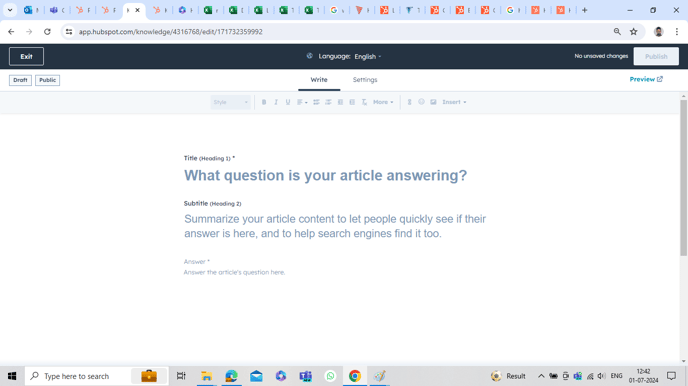The height and width of the screenshot is (386, 688).
Task: Toggle bold formatting in the editor toolbar
Action: click(264, 102)
